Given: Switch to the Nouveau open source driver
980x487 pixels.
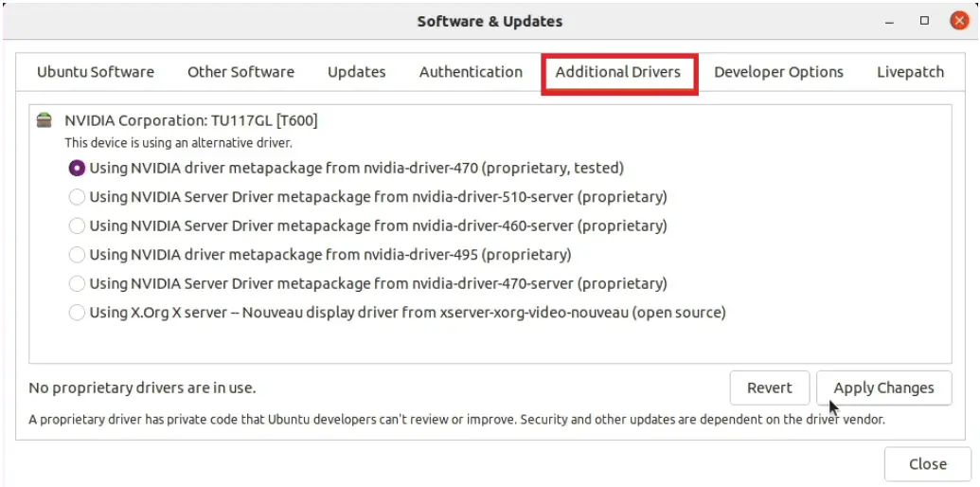Looking at the screenshot, I should [78, 313].
